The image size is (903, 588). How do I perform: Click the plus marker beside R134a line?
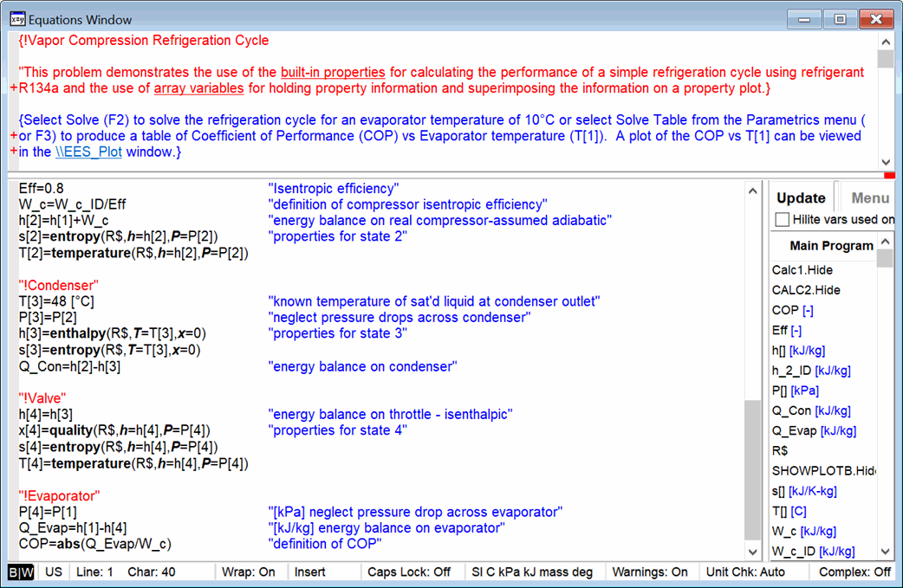pos(13,88)
